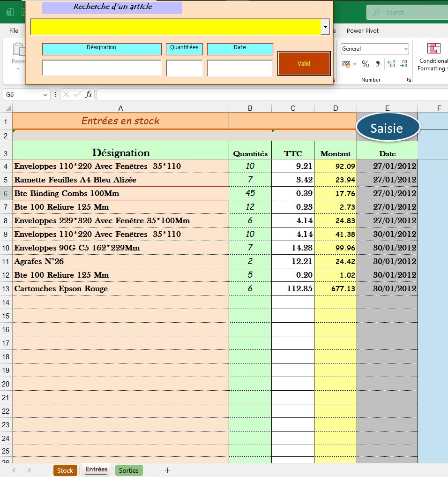Screen dimensions: 448x477
Task: Switch to the Stock sheet tab
Action: tap(65, 470)
